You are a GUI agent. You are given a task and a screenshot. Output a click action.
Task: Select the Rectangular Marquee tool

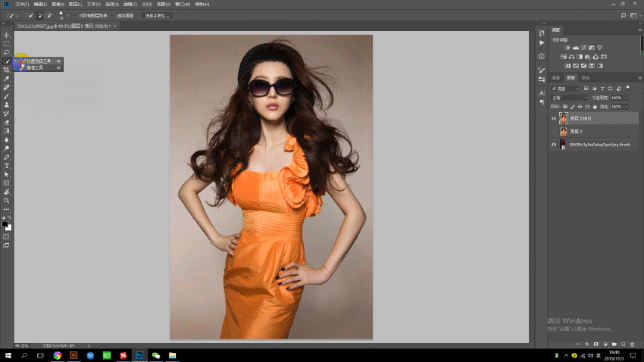coord(7,44)
